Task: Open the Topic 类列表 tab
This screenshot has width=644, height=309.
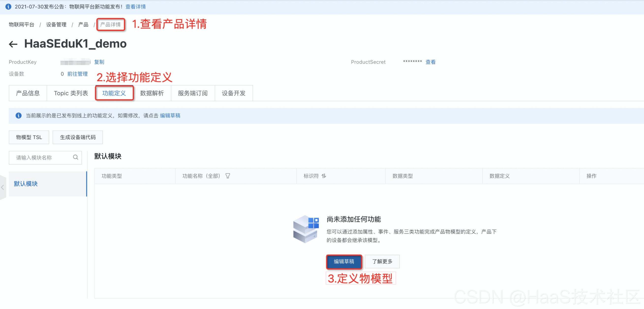Action: pos(71,93)
